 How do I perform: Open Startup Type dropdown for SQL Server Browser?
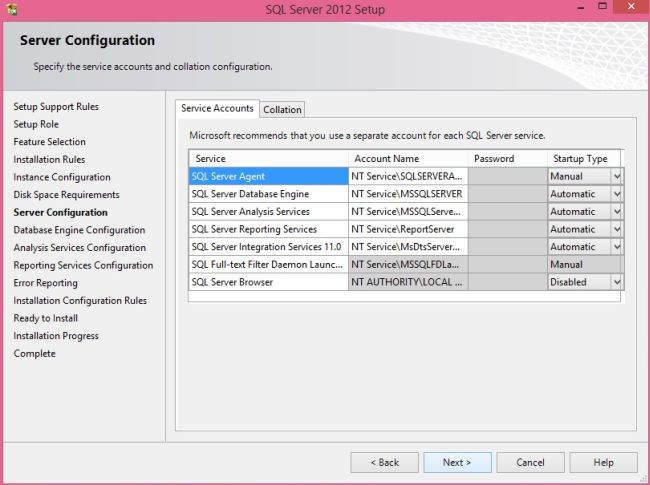[617, 282]
